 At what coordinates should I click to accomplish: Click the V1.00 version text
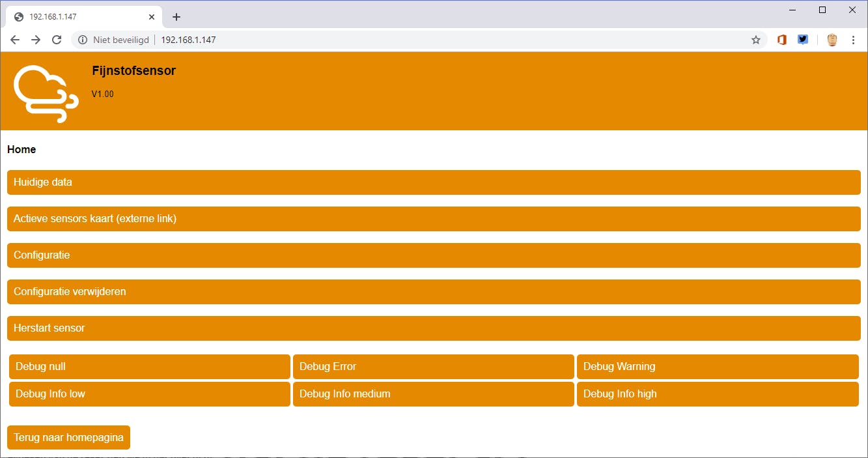[102, 94]
